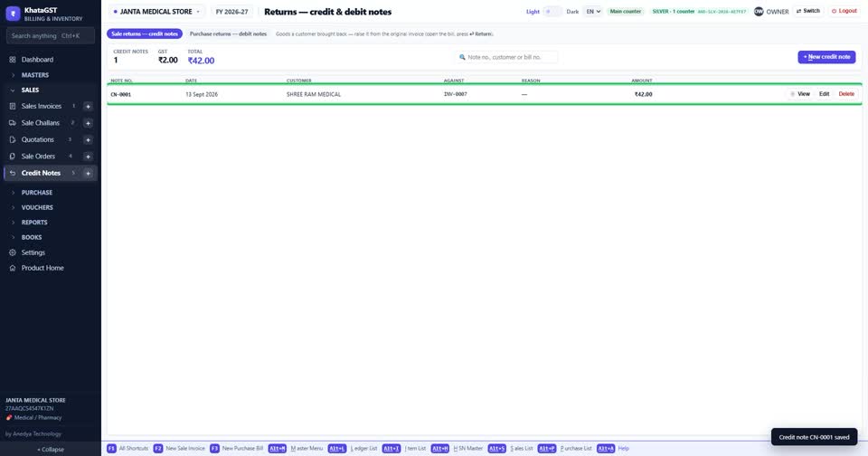Click the Logout button
This screenshot has width=868, height=456.
click(844, 11)
